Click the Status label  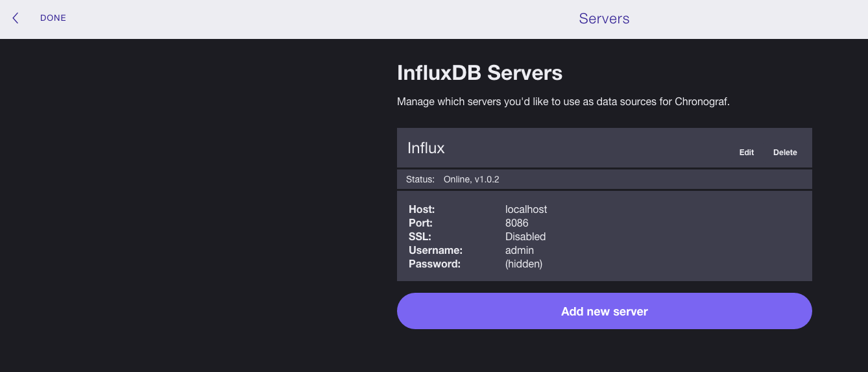click(x=420, y=179)
